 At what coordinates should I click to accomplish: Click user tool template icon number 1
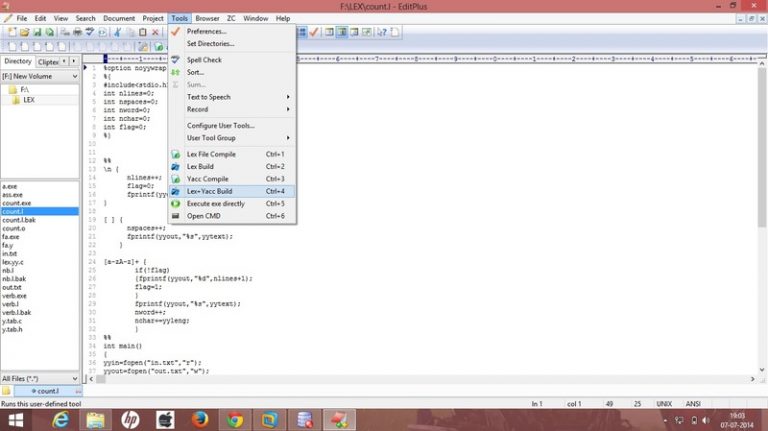tap(12, 47)
